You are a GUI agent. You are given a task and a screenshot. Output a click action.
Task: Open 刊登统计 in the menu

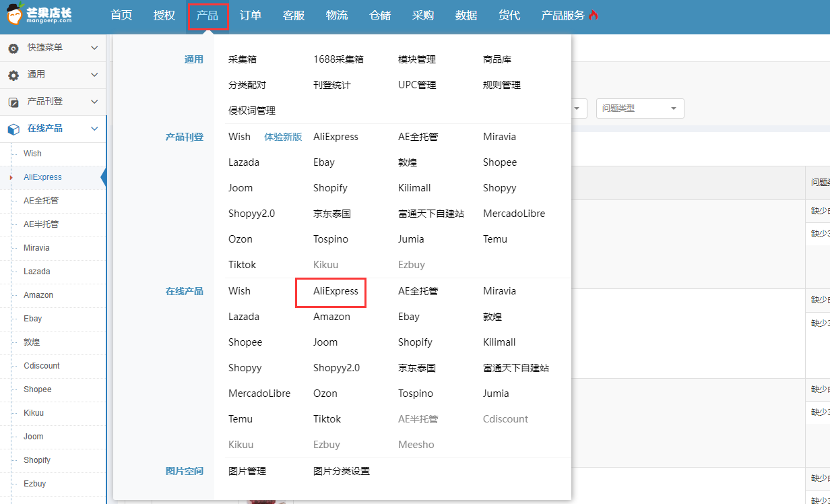[332, 85]
